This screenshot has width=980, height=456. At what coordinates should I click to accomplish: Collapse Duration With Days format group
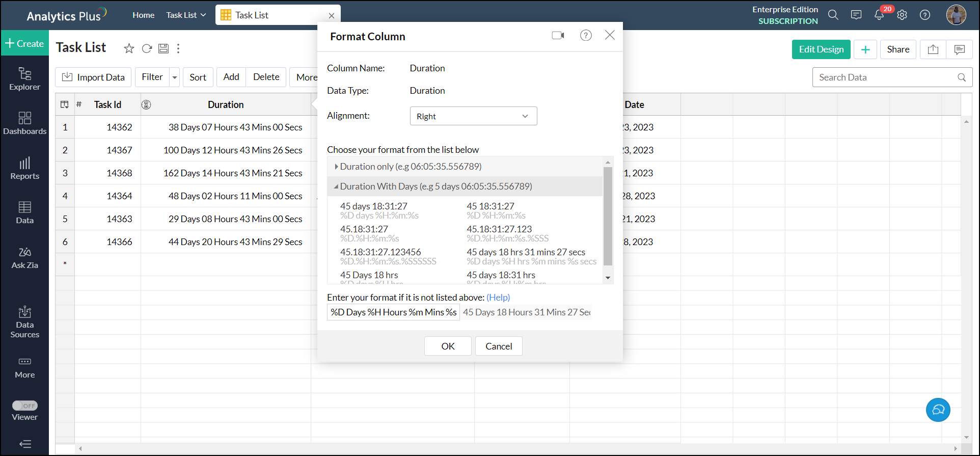(x=336, y=186)
